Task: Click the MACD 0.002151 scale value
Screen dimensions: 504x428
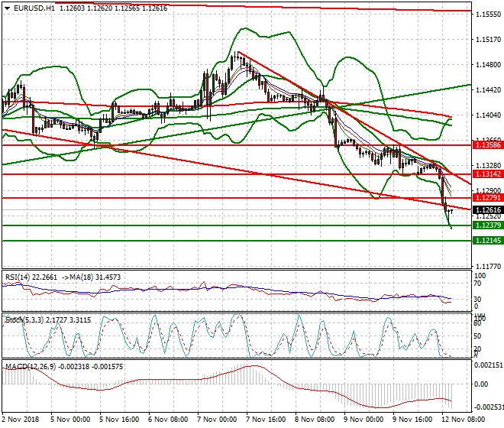Action: tap(488, 365)
